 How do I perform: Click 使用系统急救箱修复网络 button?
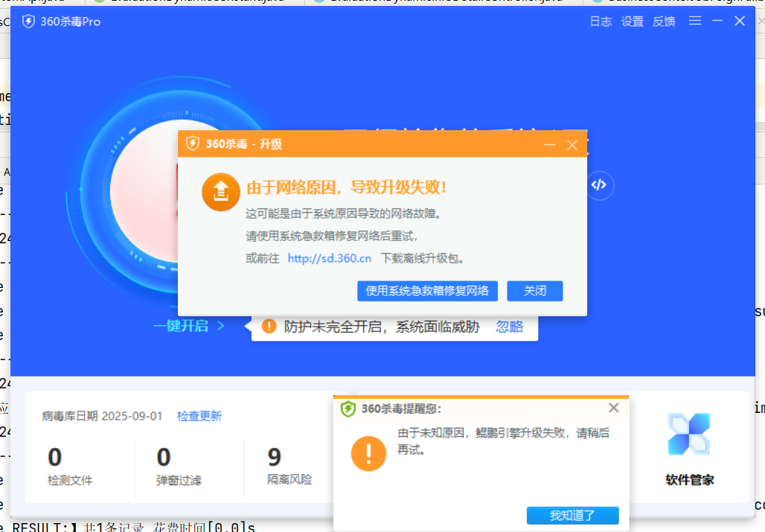tap(427, 291)
